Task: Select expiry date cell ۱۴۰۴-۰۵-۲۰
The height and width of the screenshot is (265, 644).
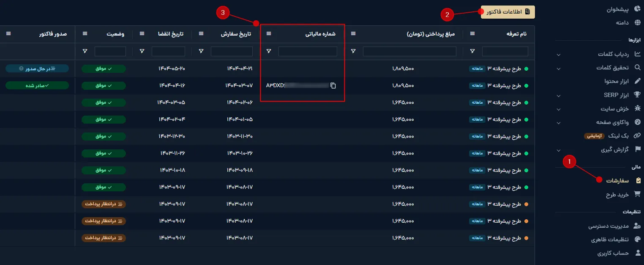Action: point(172,69)
